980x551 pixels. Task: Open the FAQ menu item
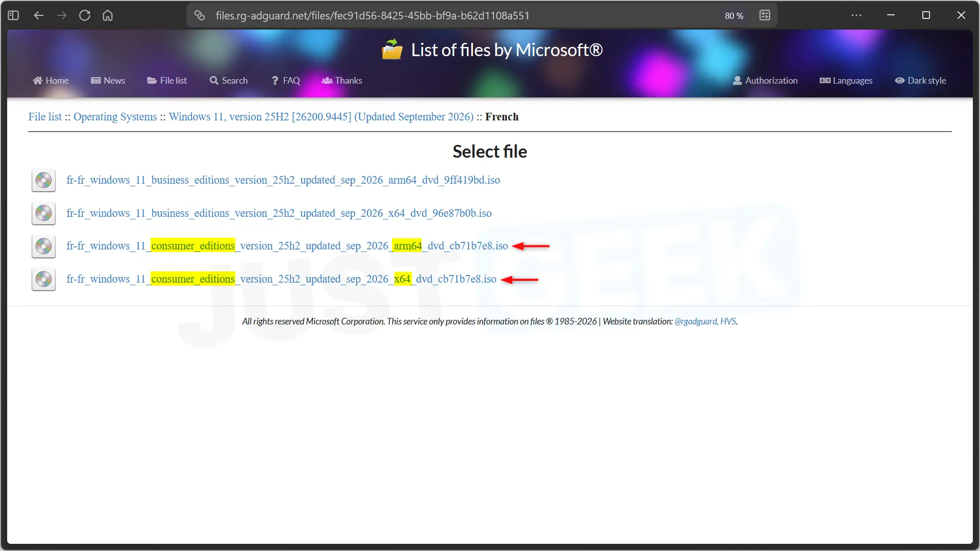click(286, 81)
